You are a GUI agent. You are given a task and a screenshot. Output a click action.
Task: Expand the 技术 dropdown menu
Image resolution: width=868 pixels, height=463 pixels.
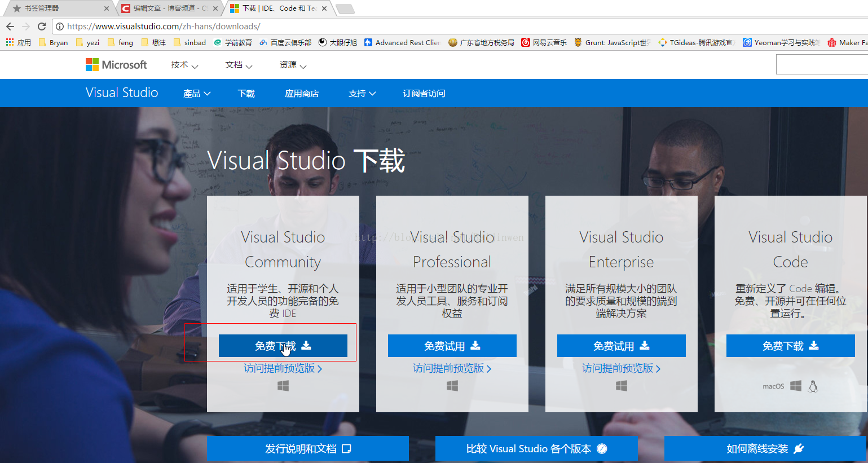[184, 65]
